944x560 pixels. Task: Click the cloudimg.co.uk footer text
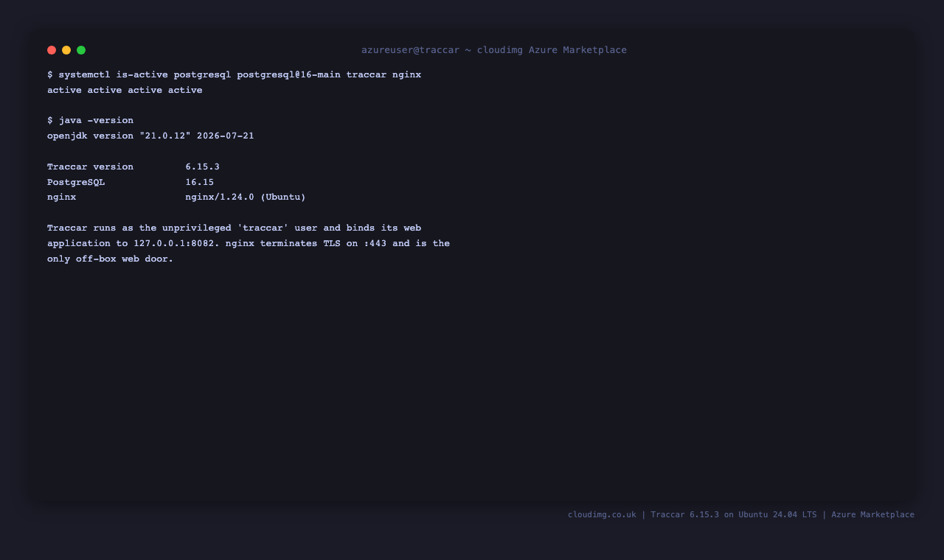coord(741,515)
